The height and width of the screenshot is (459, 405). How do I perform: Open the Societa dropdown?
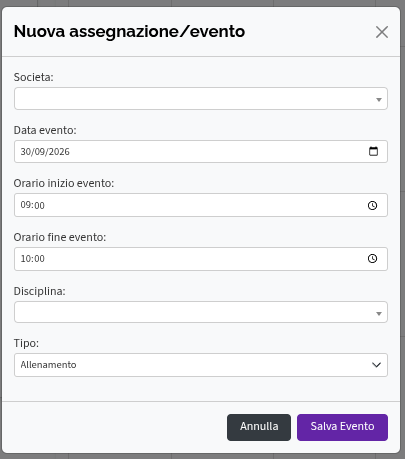(201, 99)
